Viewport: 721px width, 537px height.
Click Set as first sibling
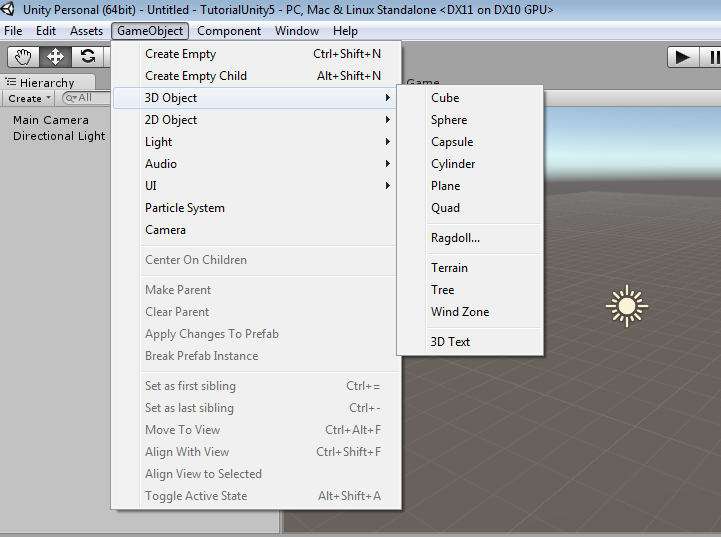coord(255,386)
